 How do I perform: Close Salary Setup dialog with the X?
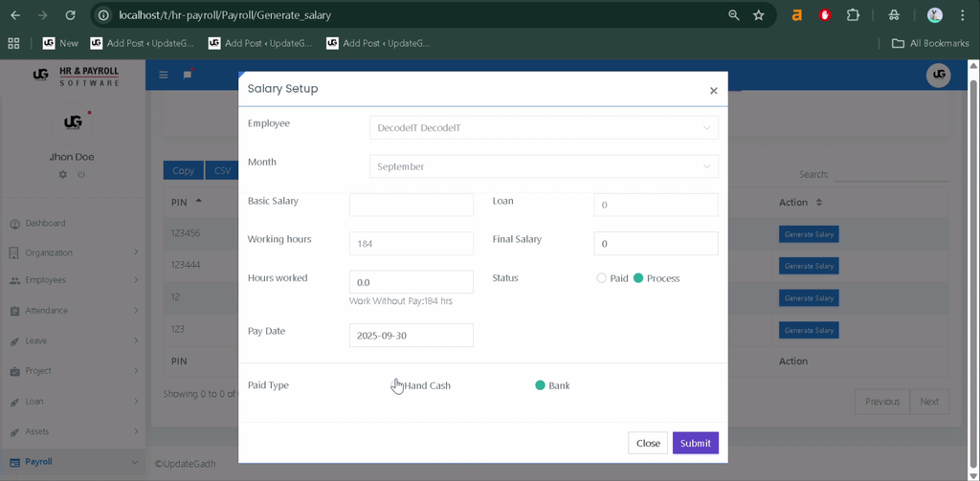coord(713,91)
